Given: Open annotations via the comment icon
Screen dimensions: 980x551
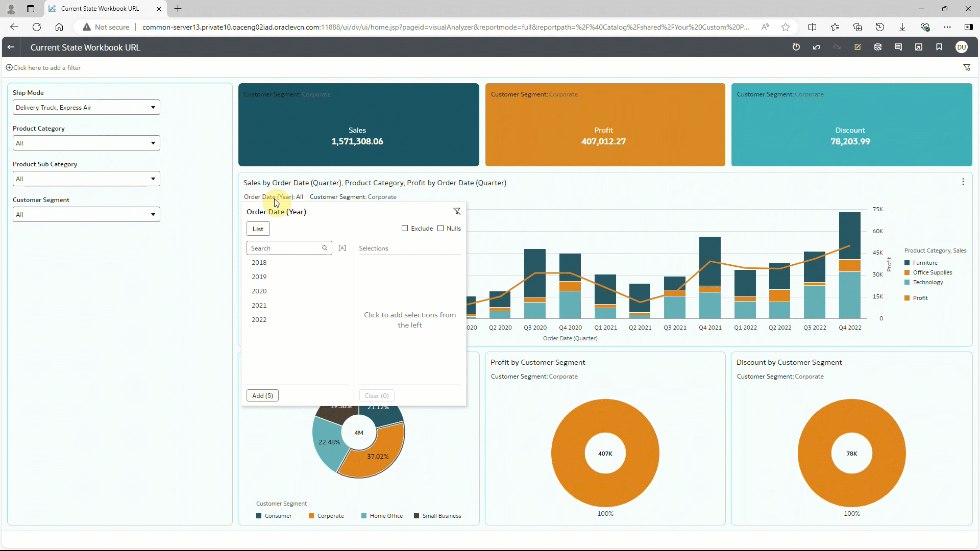Looking at the screenshot, I should [898, 47].
